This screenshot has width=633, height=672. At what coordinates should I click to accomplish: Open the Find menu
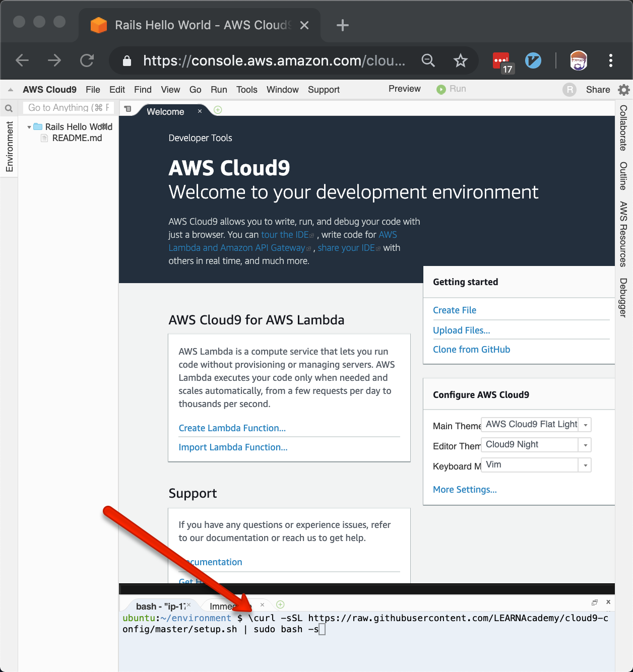tap(143, 90)
